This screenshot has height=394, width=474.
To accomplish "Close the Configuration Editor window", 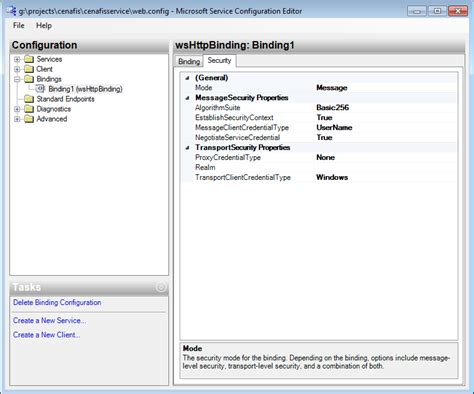I will [x=458, y=11].
